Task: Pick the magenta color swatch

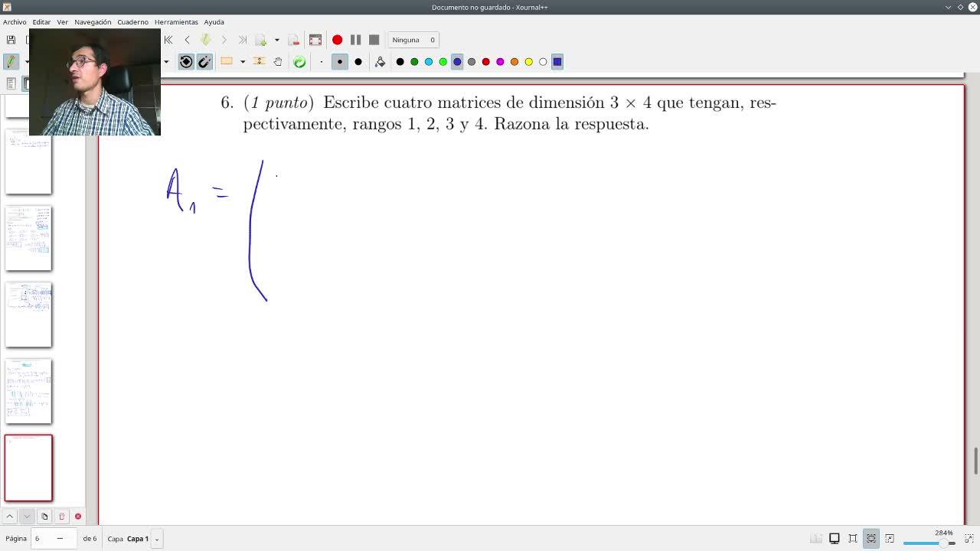Action: pos(500,62)
